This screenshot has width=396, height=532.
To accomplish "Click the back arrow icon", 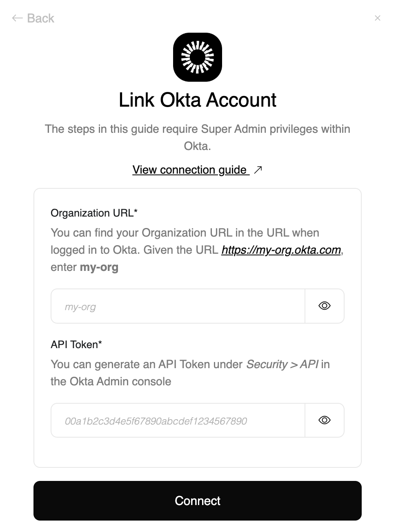I will pyautogui.click(x=16, y=18).
